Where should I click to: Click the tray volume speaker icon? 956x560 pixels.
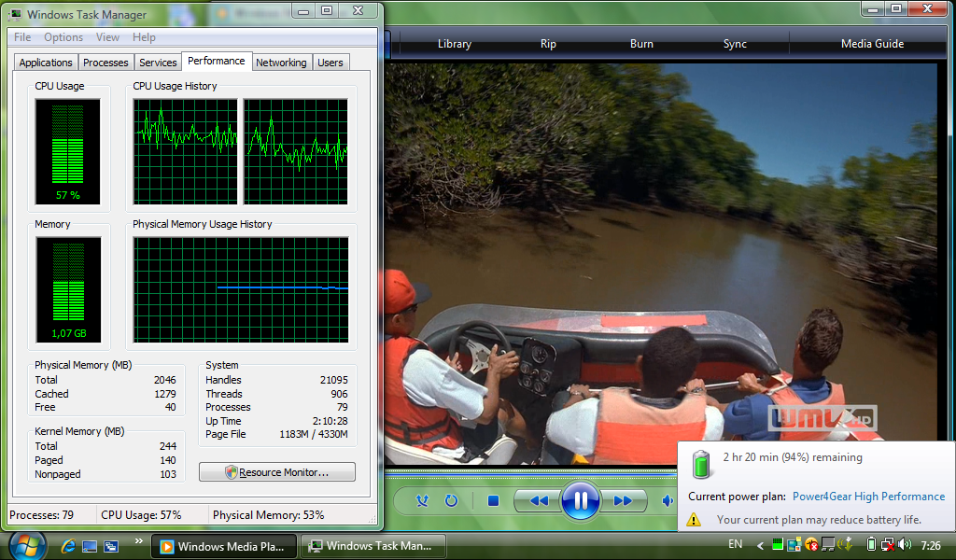coord(904,544)
